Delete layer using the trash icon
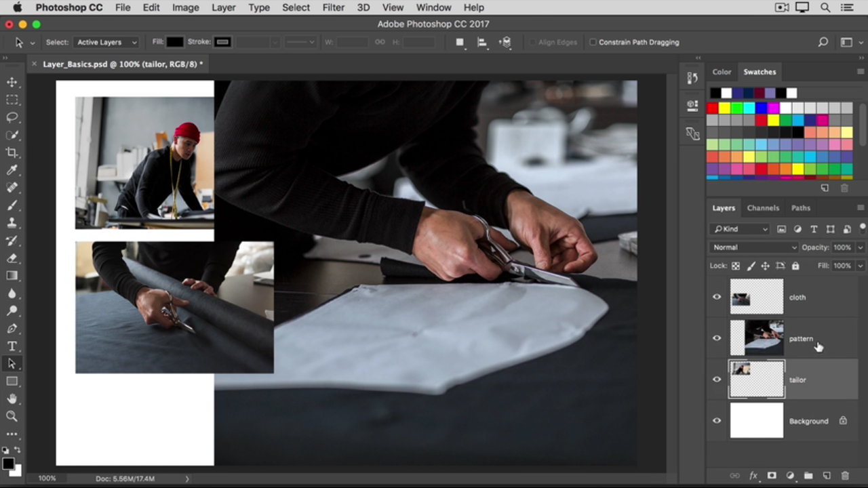868x488 pixels. point(844,476)
